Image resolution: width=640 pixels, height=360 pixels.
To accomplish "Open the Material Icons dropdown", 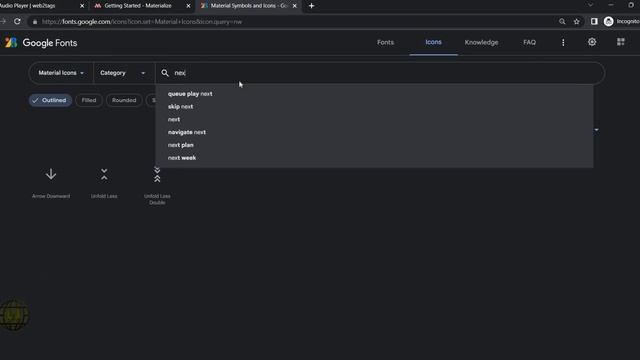I will (61, 73).
